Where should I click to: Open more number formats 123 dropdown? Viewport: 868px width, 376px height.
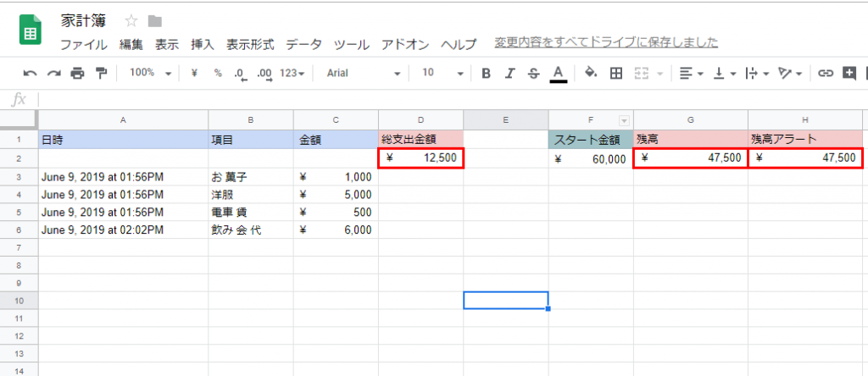(292, 73)
